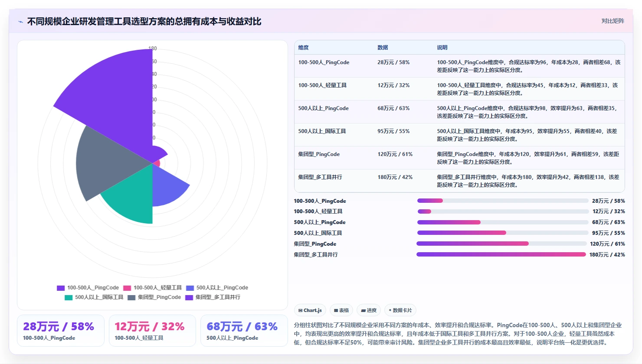
Task: Click the Chart.js tag
Action: tap(310, 310)
